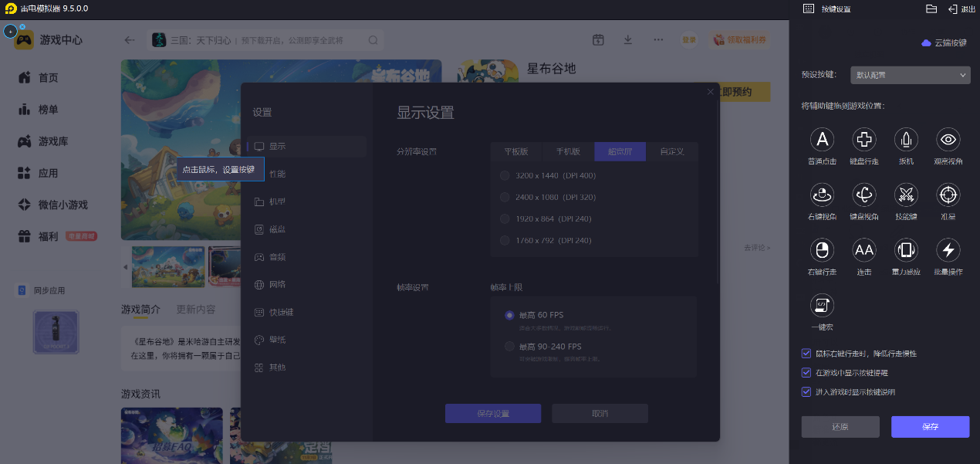Select the 扳机 trigger key icon
980x464 pixels.
[906, 140]
